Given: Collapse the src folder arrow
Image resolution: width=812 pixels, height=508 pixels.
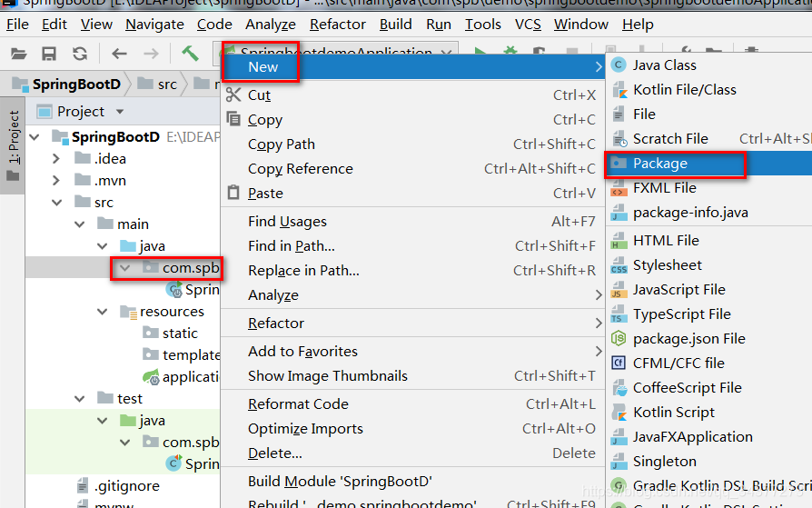Looking at the screenshot, I should coord(57,203).
